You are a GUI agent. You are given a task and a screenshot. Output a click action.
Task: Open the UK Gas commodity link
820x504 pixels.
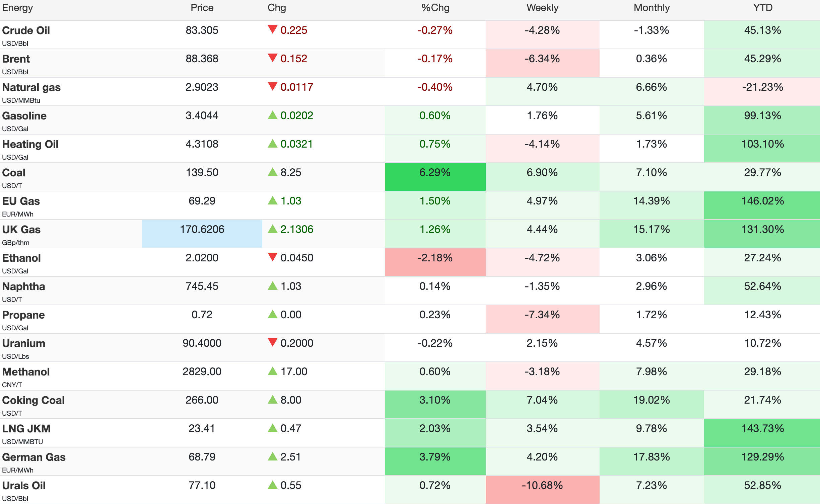point(21,230)
